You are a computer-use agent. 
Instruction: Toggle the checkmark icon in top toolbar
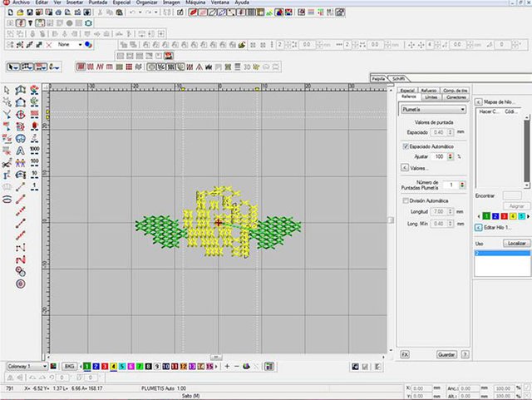[x=180, y=12]
